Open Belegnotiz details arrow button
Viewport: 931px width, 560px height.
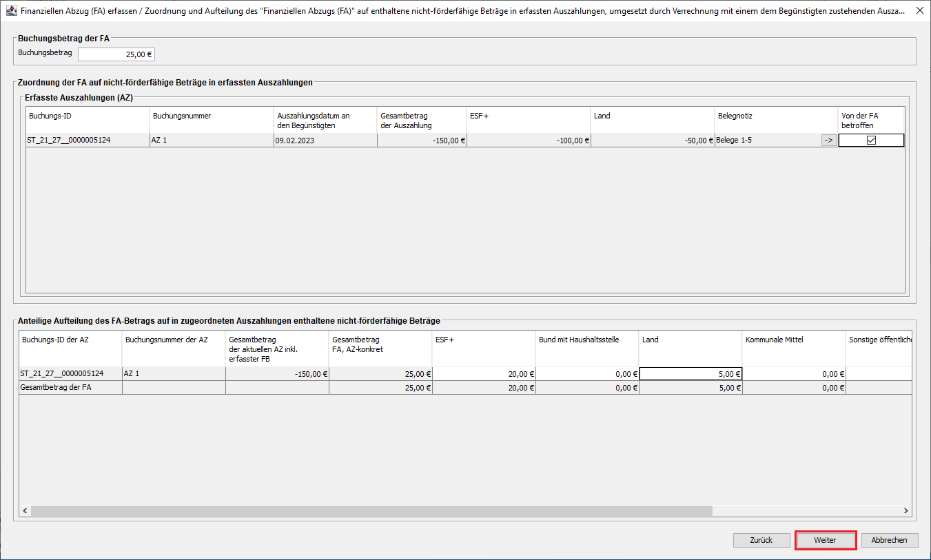pos(828,141)
